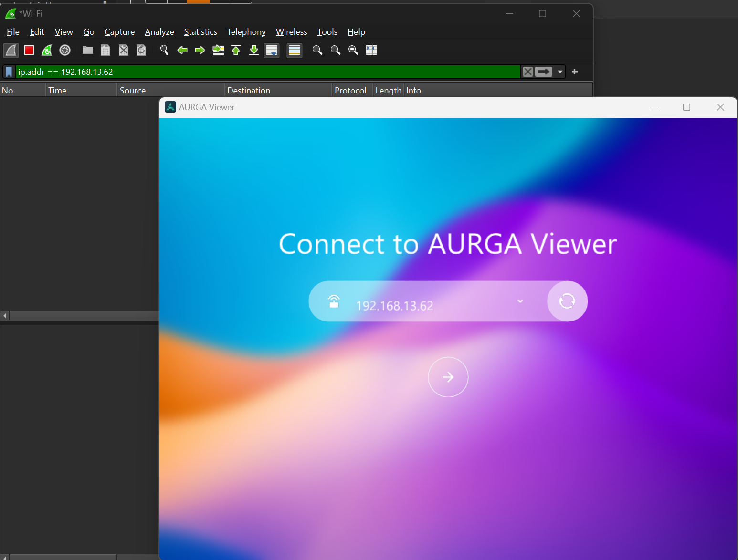Click the packet list horizontal scrollbar
The height and width of the screenshot is (560, 738).
(x=84, y=315)
